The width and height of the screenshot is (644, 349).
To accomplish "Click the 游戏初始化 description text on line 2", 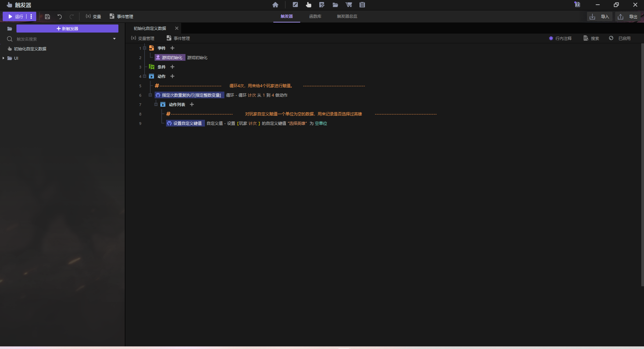I will coord(197,57).
